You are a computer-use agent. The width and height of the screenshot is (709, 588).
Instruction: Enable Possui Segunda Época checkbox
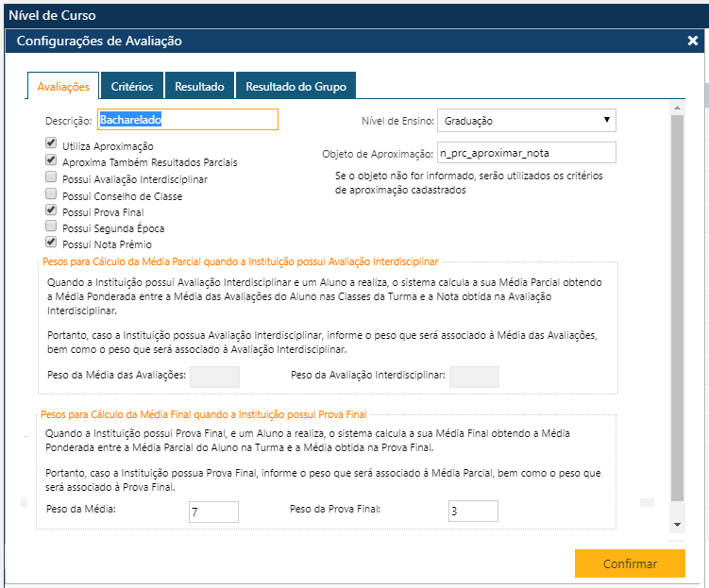[51, 227]
